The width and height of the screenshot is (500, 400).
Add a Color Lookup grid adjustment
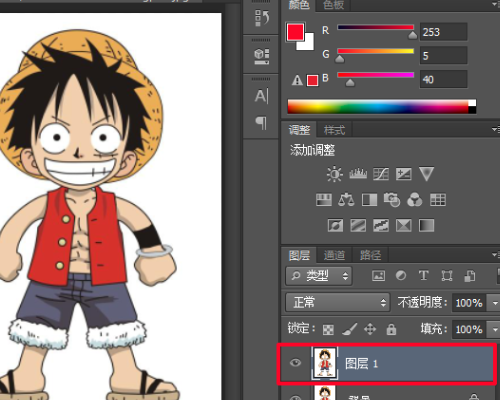(x=438, y=200)
